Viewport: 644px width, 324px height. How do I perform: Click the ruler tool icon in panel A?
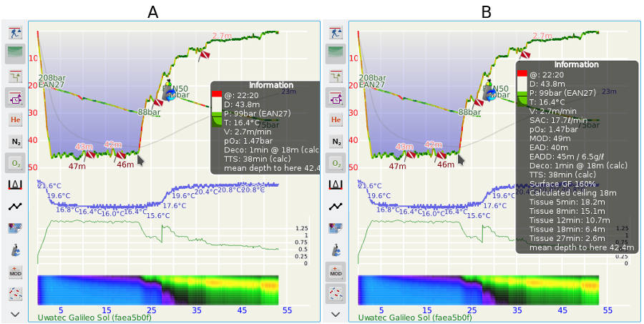click(15, 185)
